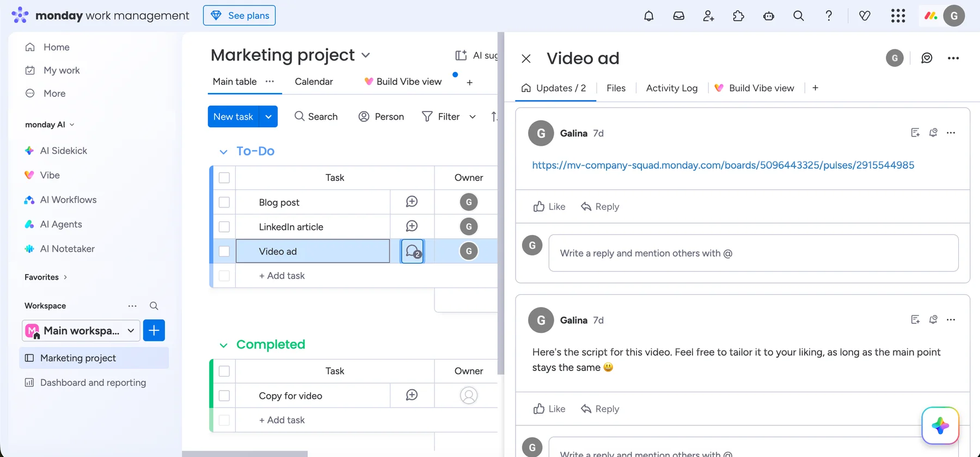Click the New task button

pos(233,116)
